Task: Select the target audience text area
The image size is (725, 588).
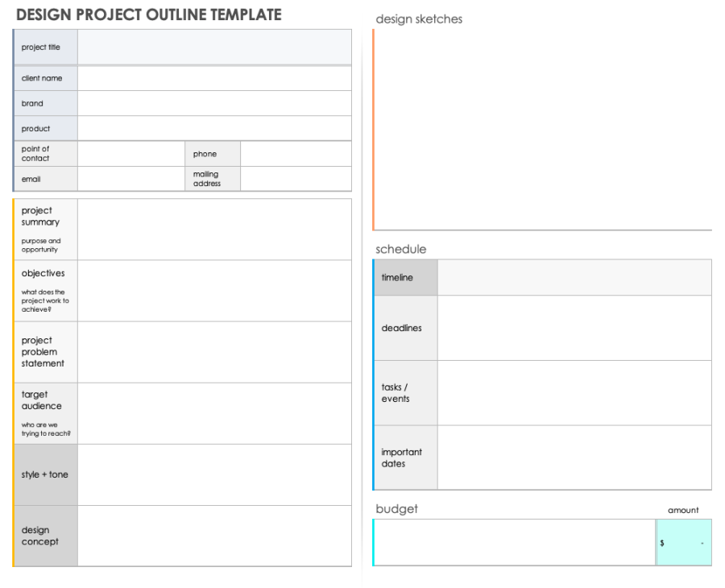Action: tap(213, 413)
